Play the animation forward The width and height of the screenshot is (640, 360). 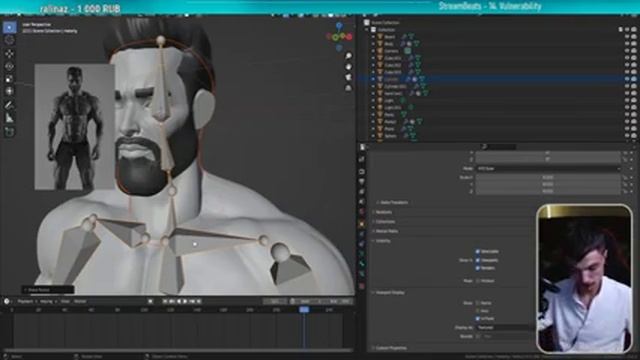(185, 301)
